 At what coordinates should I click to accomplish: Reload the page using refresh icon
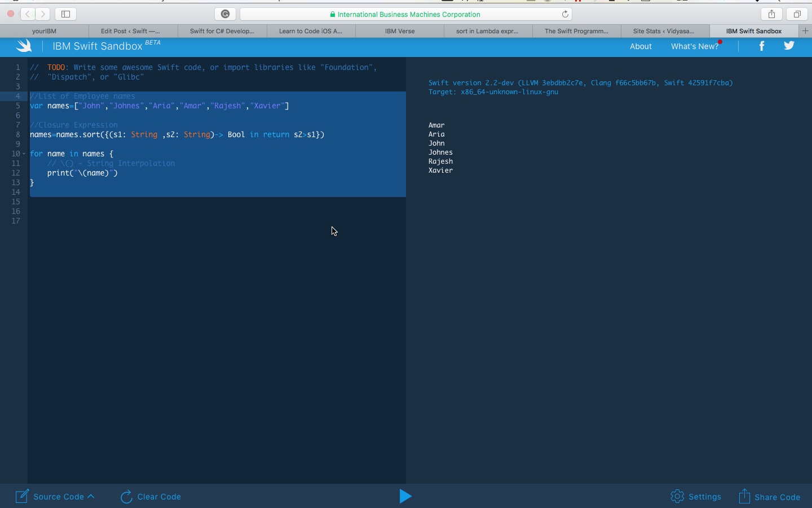click(x=565, y=14)
